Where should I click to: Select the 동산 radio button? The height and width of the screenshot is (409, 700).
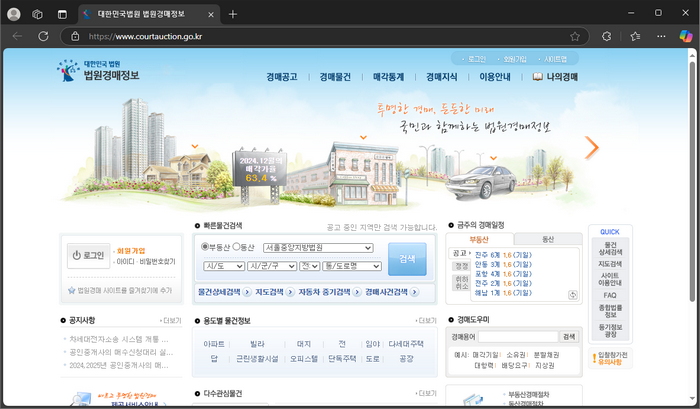pyautogui.click(x=236, y=247)
